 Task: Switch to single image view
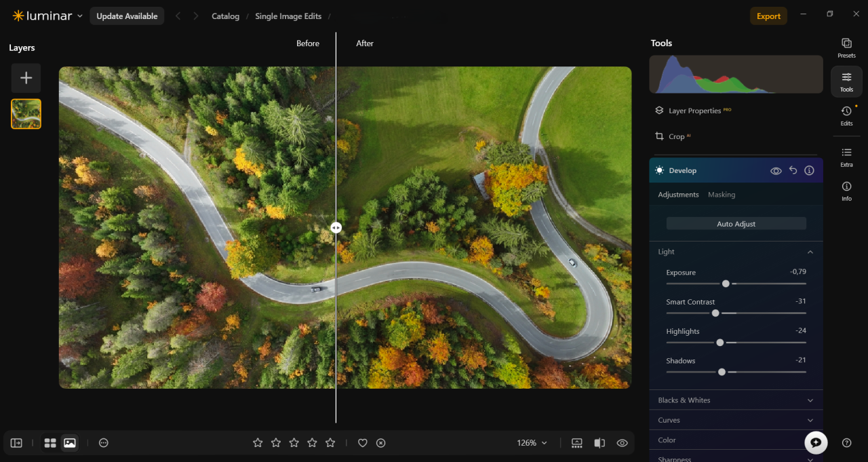pos(69,443)
